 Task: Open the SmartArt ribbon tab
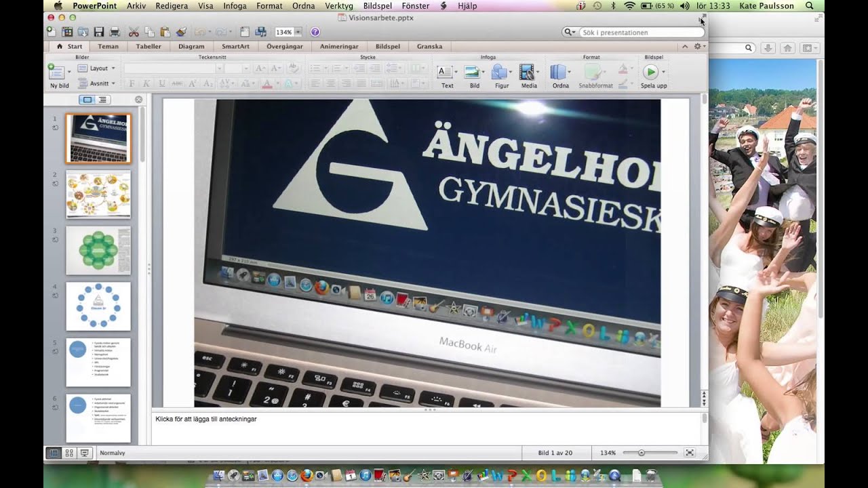(235, 47)
